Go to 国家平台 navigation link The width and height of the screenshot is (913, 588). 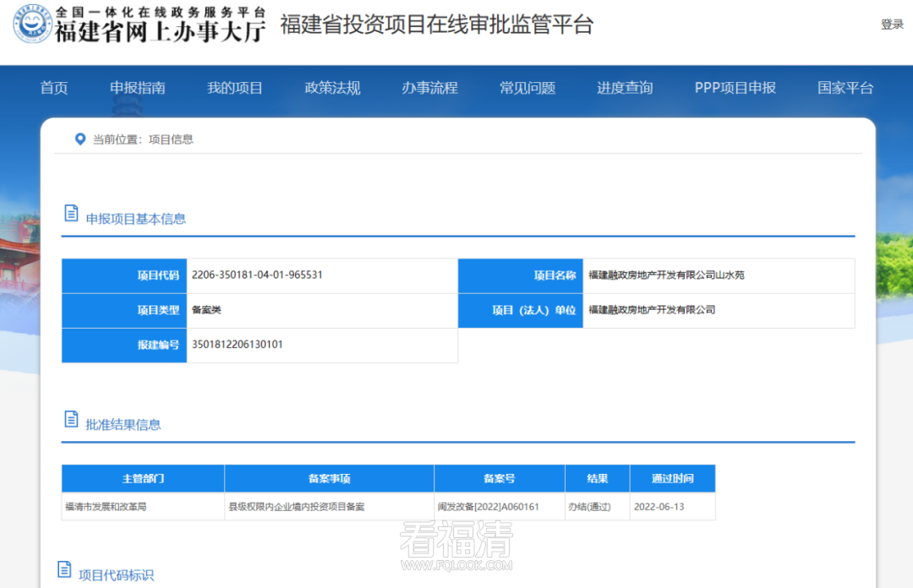coord(845,88)
